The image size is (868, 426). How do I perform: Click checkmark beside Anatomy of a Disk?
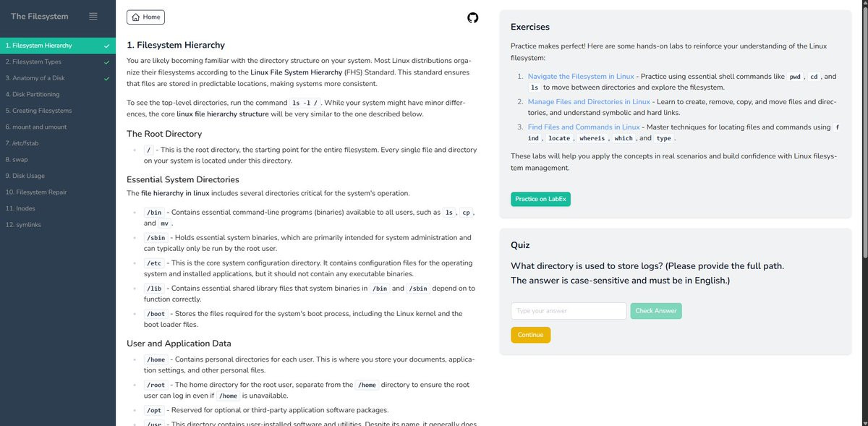pos(106,78)
